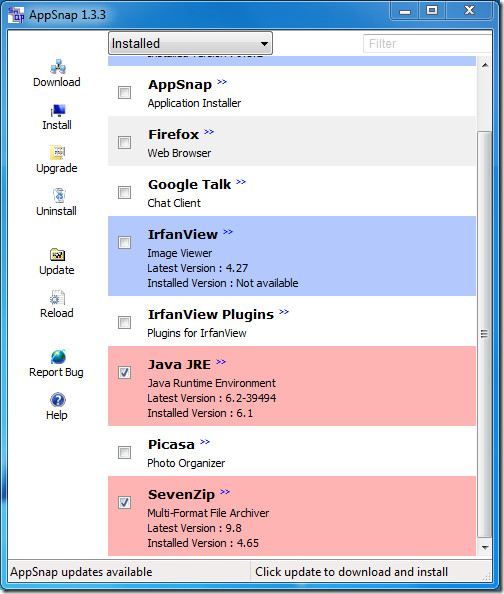Select the SevenZip title text
The width and height of the screenshot is (504, 594).
click(x=182, y=495)
